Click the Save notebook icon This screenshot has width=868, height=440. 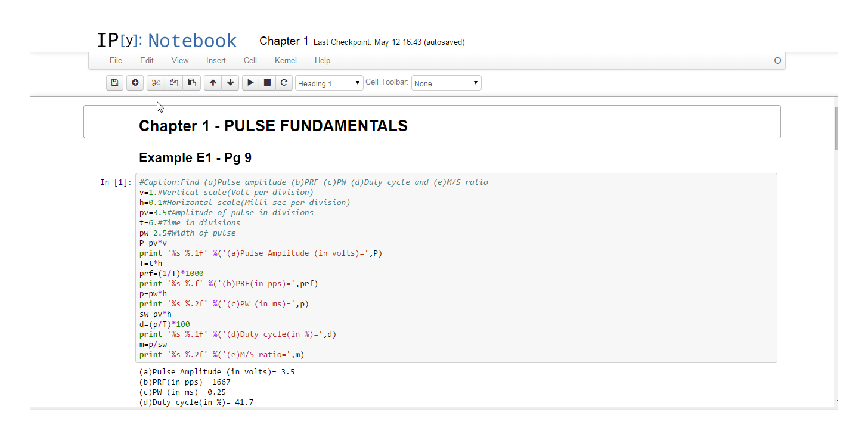[x=115, y=83]
